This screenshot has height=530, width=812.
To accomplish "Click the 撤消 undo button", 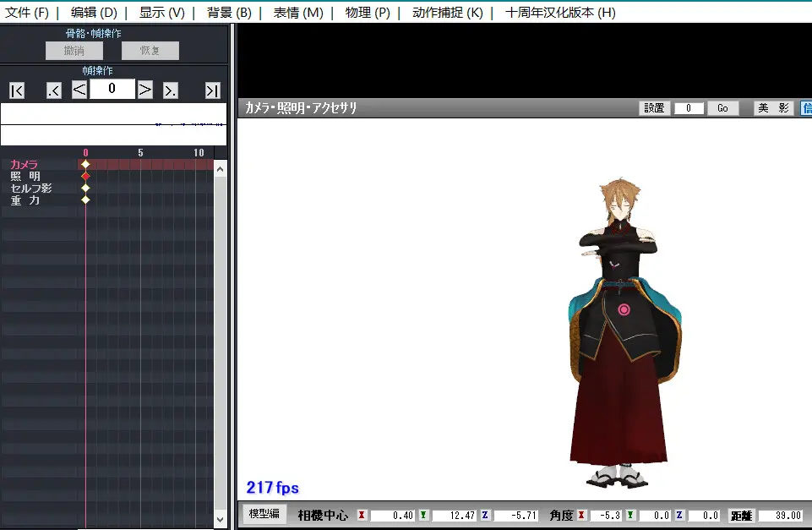I will click(x=74, y=51).
